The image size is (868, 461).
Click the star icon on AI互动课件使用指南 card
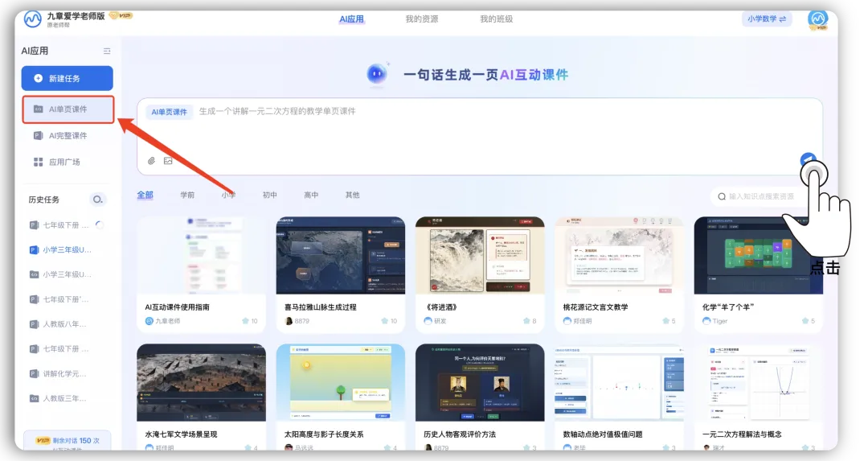pyautogui.click(x=245, y=321)
